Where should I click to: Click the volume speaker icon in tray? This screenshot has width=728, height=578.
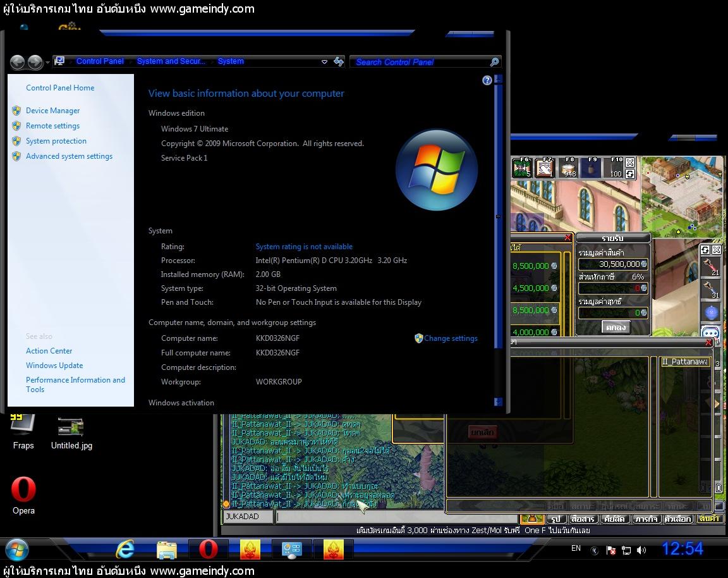(x=641, y=550)
